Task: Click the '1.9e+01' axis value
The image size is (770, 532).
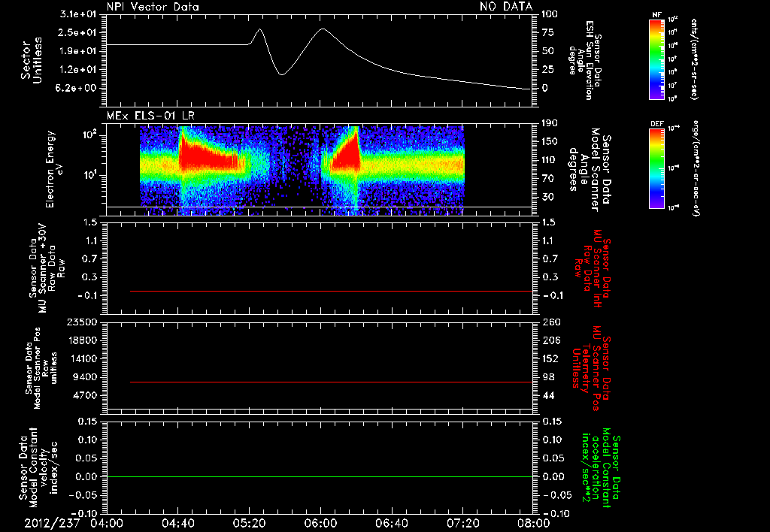Action: [x=78, y=51]
